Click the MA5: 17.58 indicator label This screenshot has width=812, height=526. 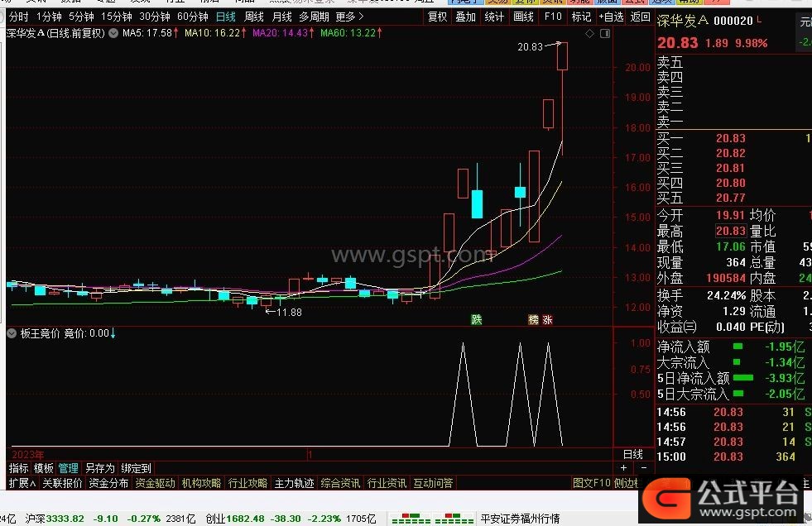(x=151, y=33)
